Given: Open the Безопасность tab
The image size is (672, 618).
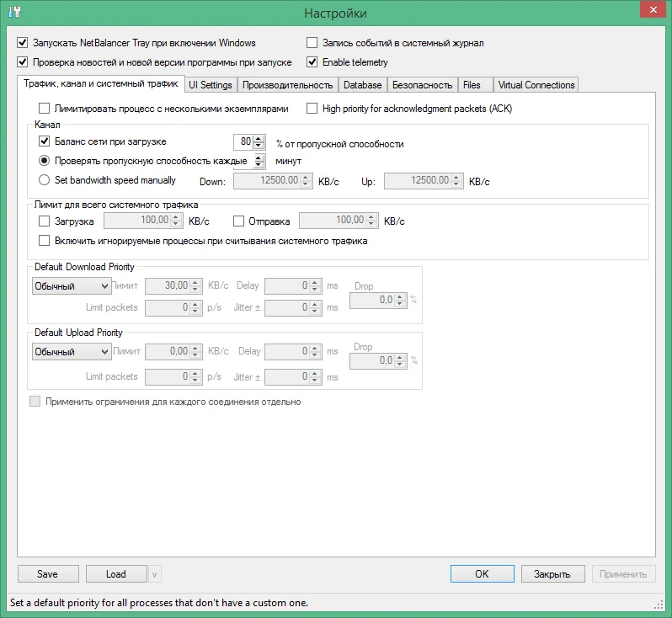Looking at the screenshot, I should [422, 85].
